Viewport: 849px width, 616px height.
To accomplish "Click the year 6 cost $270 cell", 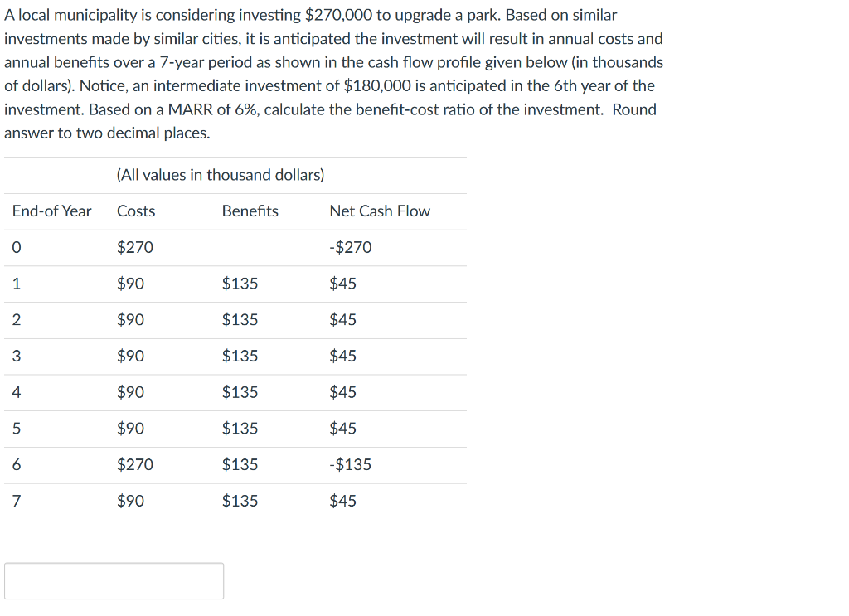I will 135,464.
